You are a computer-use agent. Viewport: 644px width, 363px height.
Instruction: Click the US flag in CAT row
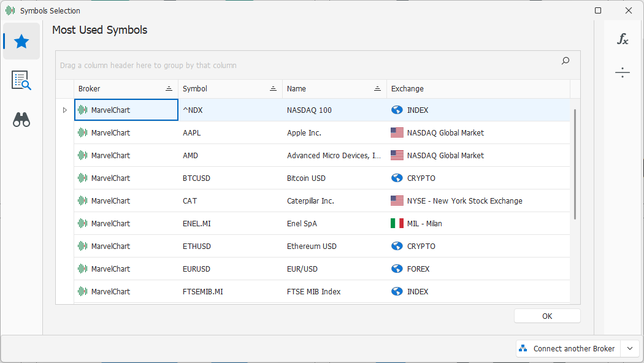(x=397, y=201)
